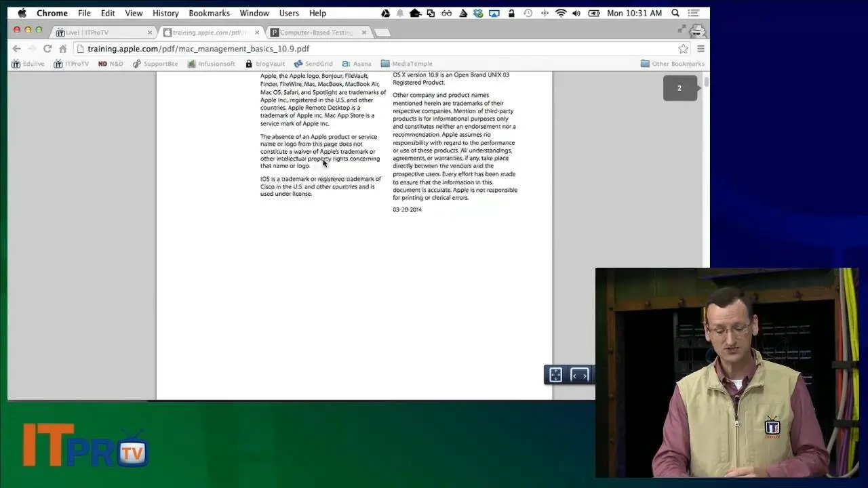Open Google Drive menu bar icon
Image resolution: width=868 pixels, height=488 pixels.
click(385, 13)
